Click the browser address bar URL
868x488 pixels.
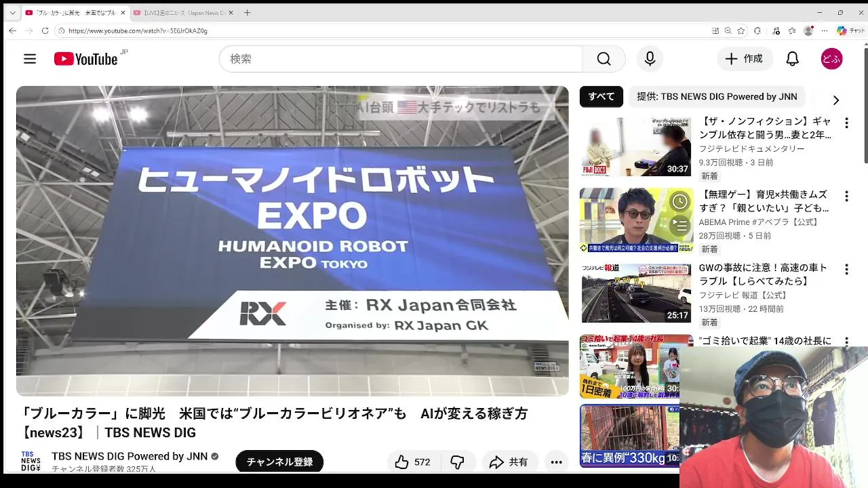point(138,30)
